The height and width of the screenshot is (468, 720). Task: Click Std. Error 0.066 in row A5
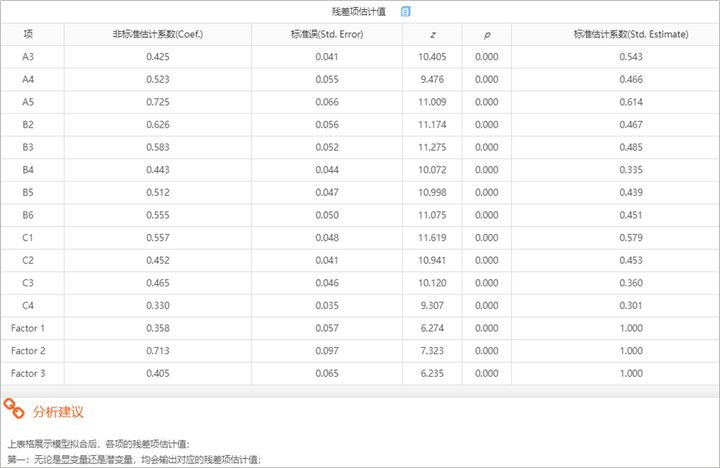(327, 101)
